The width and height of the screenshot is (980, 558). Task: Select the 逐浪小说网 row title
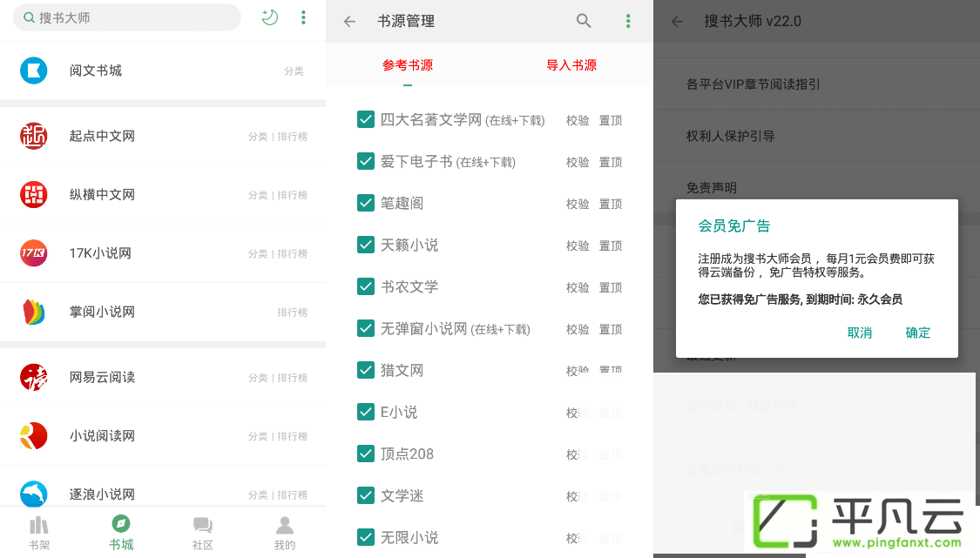click(102, 494)
